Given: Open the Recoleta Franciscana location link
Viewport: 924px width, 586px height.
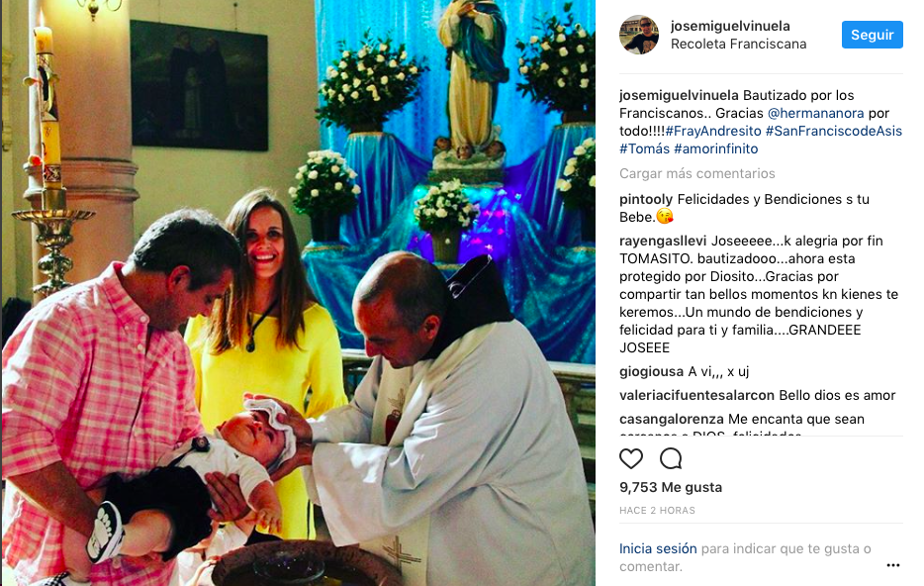Looking at the screenshot, I should pyautogui.click(x=738, y=45).
